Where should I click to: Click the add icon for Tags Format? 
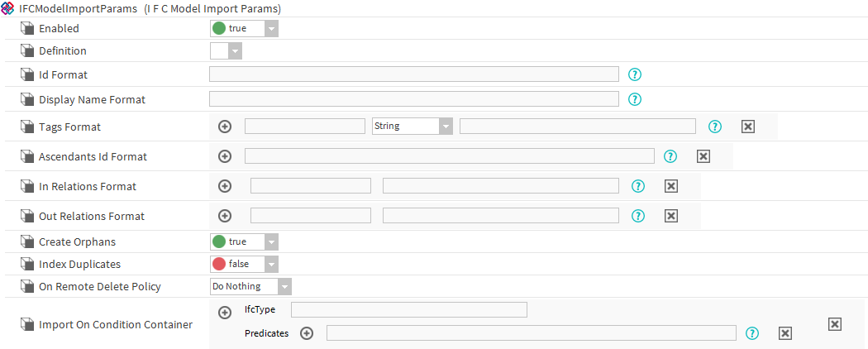(225, 127)
